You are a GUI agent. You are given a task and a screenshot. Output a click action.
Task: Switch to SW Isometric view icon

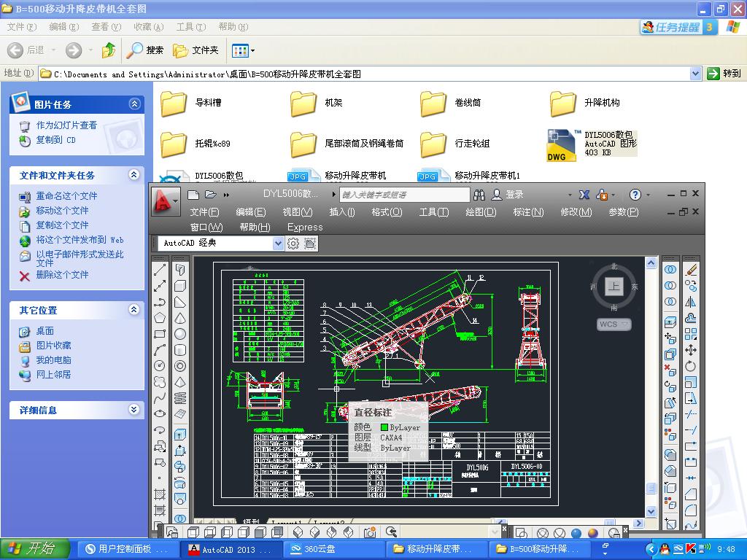click(298, 532)
